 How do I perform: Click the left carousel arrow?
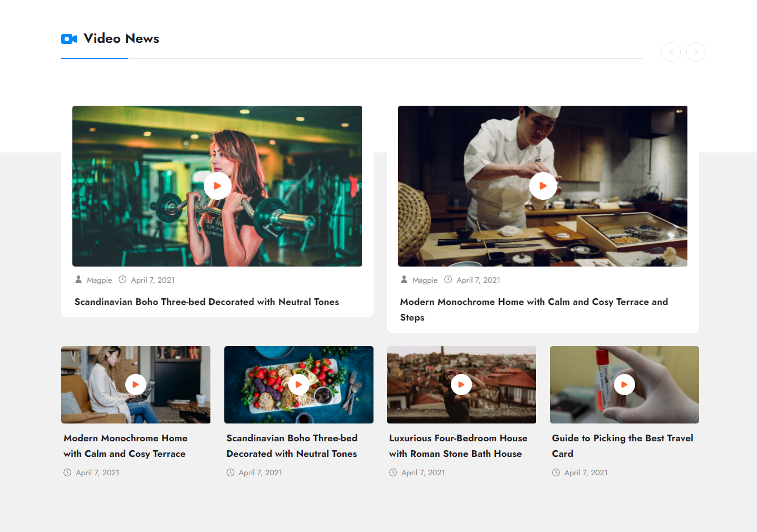click(671, 52)
